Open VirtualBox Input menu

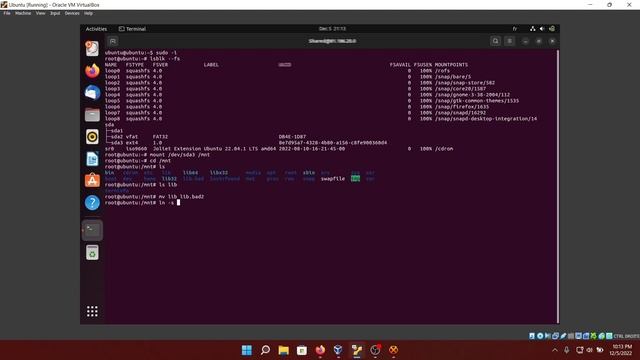point(55,13)
